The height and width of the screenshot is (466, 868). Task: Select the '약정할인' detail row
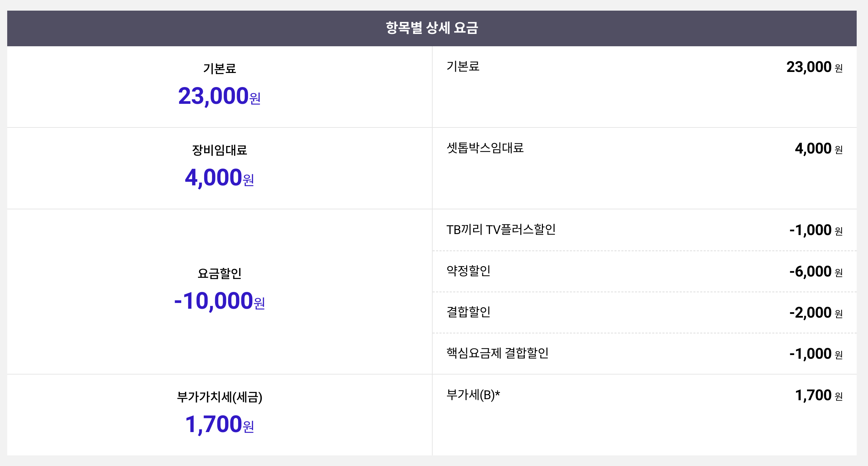coord(468,271)
